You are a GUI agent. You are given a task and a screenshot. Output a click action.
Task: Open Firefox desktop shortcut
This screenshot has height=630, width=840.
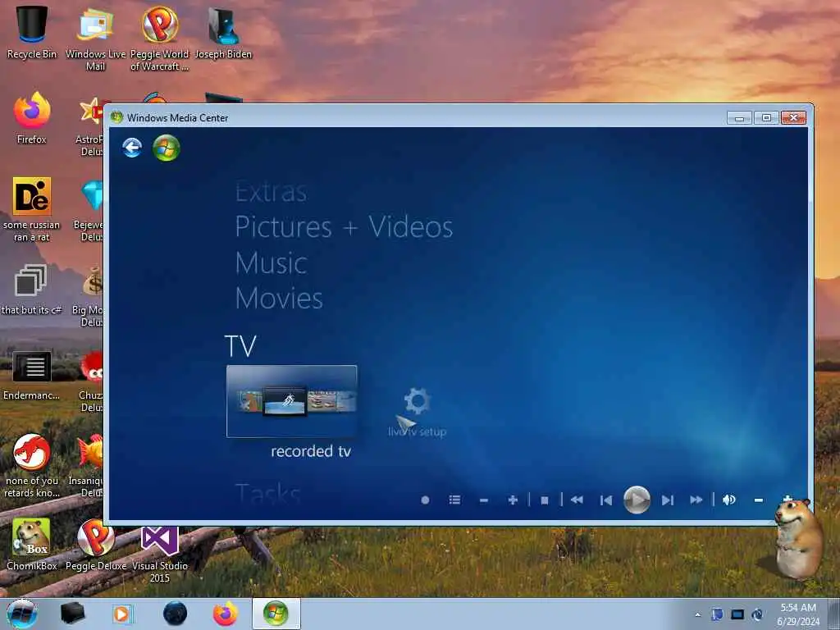[32, 118]
